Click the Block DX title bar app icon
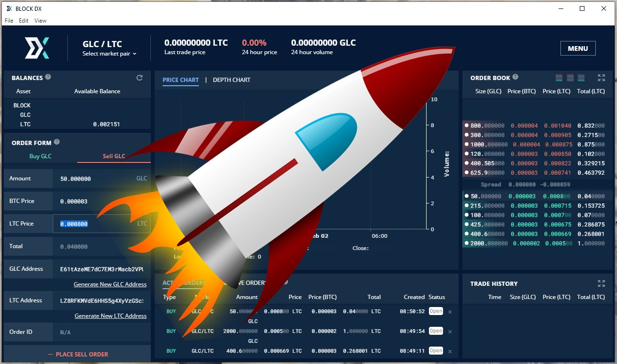 [9, 8]
